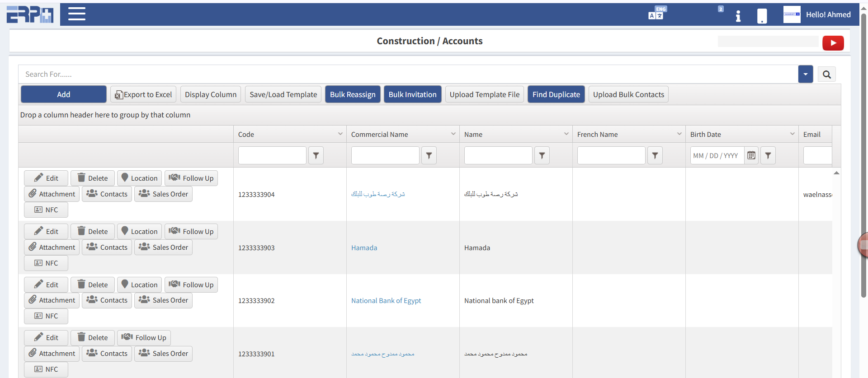Open National Bank of Egypt account link
Screen dimensions: 868x378
(386, 301)
